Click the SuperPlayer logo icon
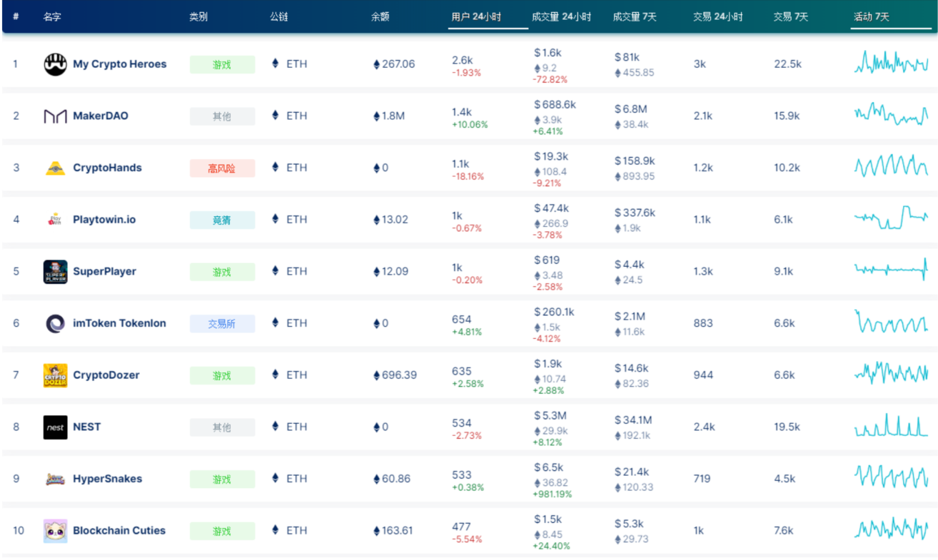Image resolution: width=938 pixels, height=560 pixels. [x=55, y=272]
